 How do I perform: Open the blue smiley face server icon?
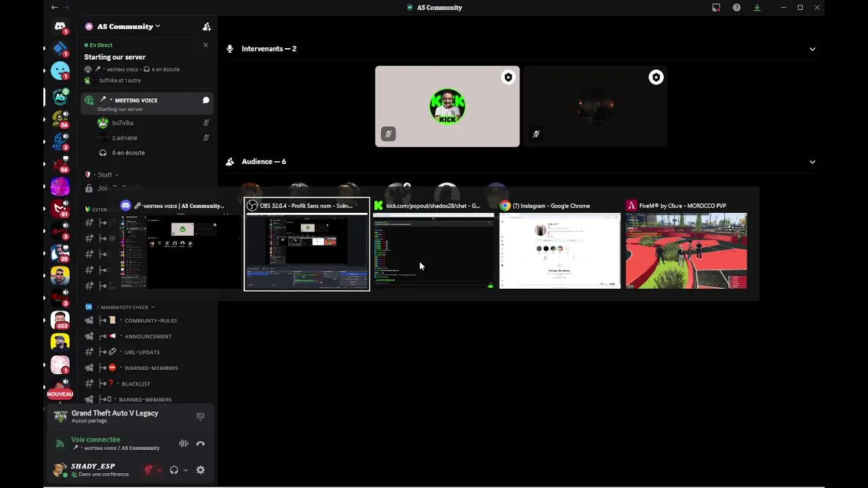(x=60, y=70)
